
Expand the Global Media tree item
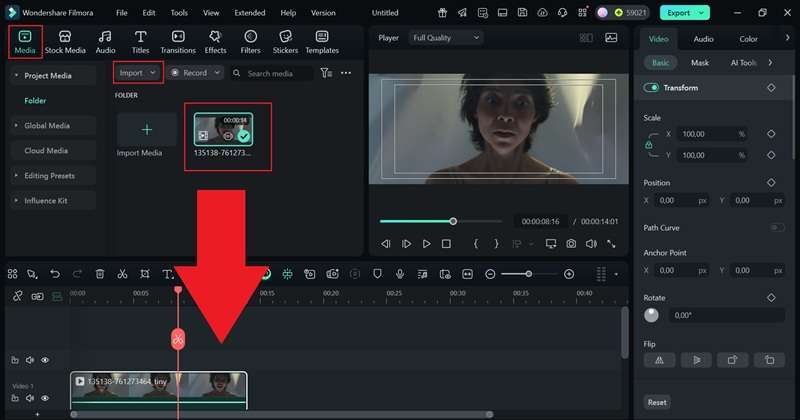16,126
